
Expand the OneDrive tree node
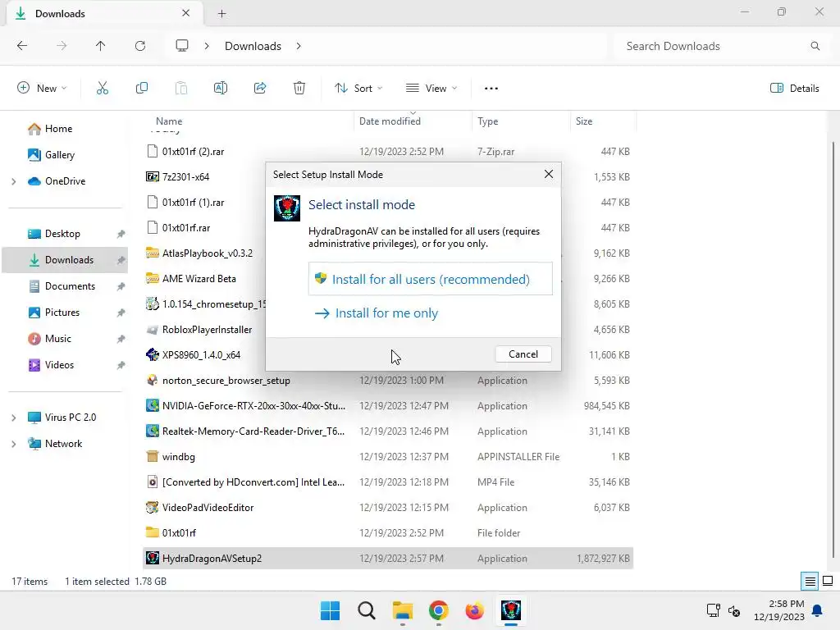14,181
